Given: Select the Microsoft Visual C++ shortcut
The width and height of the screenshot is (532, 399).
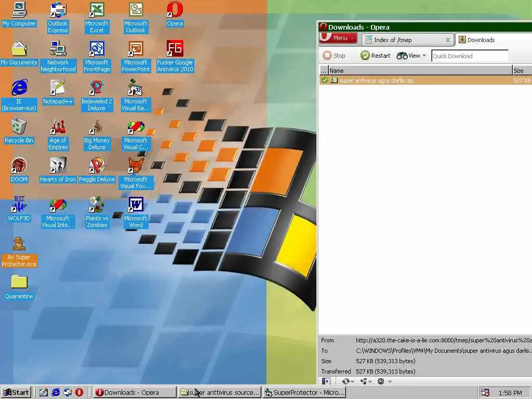Looking at the screenshot, I should 136,135.
